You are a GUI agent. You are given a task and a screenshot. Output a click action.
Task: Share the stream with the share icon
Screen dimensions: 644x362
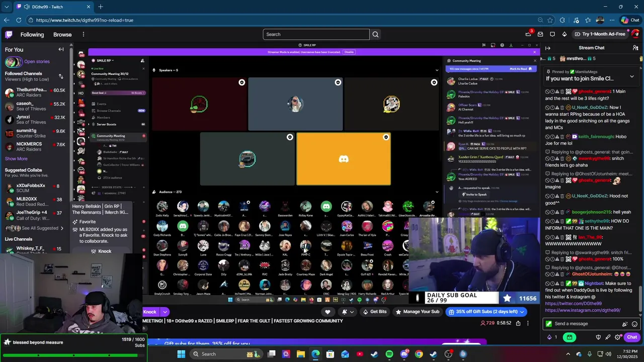click(x=518, y=323)
